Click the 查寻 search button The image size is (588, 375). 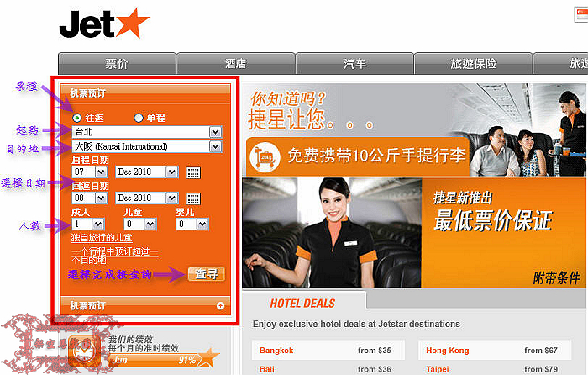point(207,274)
